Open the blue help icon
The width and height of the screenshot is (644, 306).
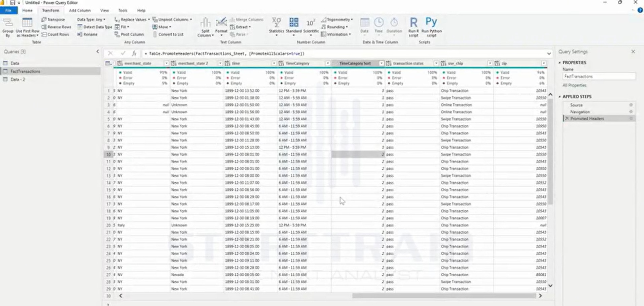coord(640,10)
